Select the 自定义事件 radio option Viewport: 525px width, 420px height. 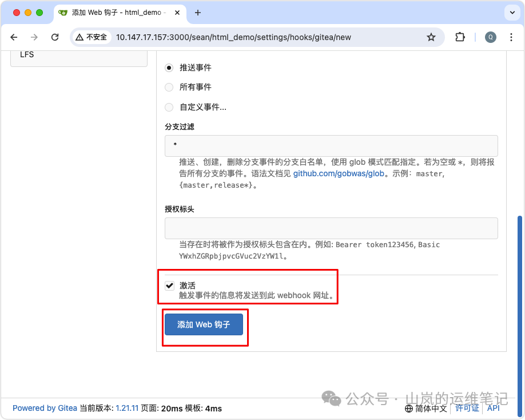(x=169, y=107)
